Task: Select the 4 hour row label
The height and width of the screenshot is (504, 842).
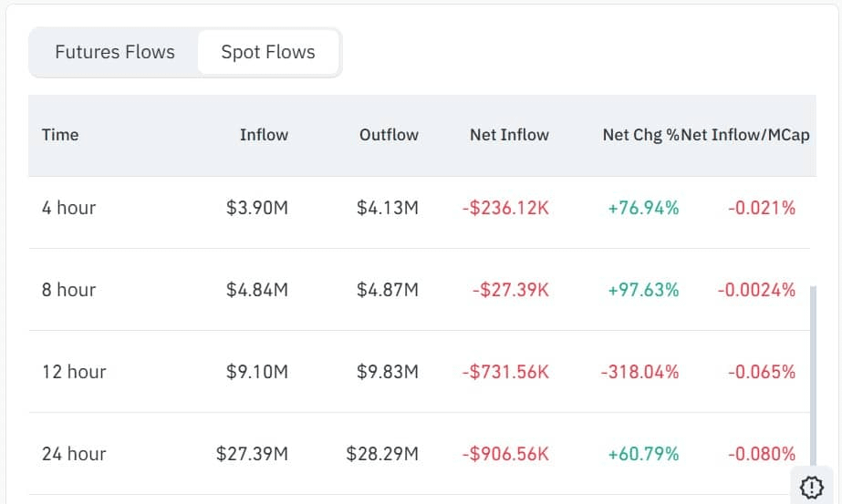Action: point(68,208)
